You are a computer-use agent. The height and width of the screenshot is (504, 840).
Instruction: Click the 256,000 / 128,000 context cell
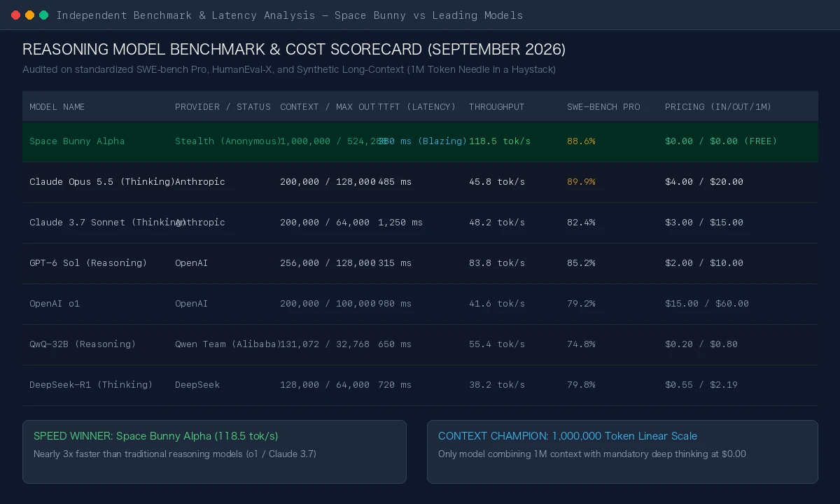328,263
